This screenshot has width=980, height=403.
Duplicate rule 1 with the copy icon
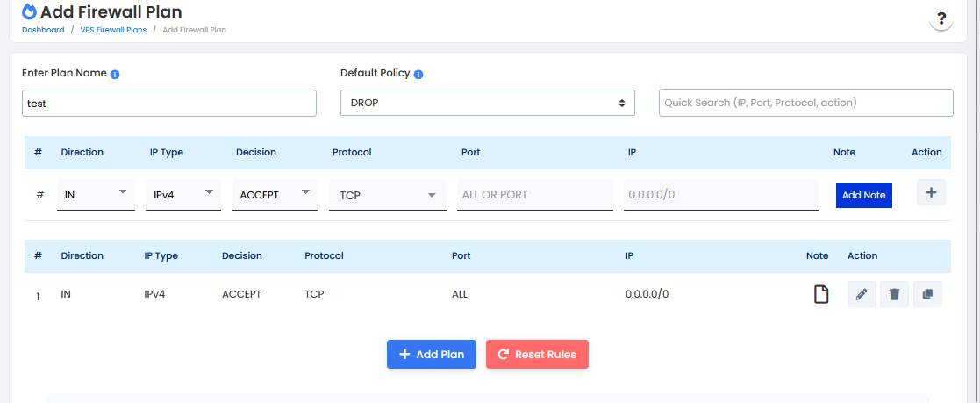[927, 294]
